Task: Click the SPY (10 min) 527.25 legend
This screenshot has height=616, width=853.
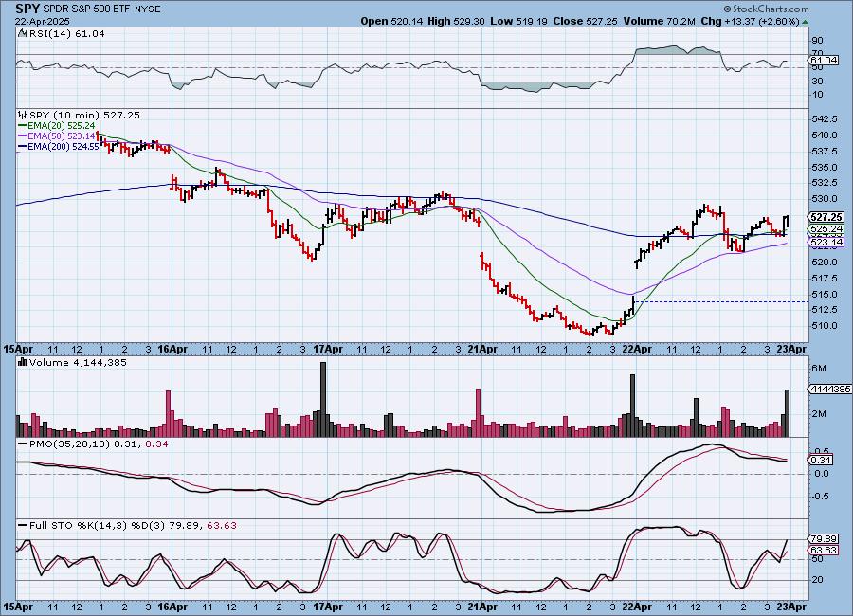Action: [85, 115]
